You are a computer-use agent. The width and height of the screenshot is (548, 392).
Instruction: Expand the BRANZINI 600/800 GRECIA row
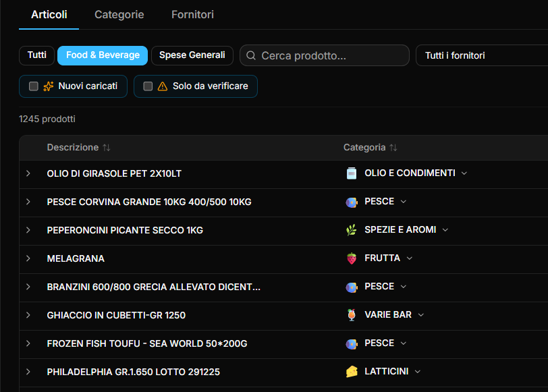tap(28, 287)
